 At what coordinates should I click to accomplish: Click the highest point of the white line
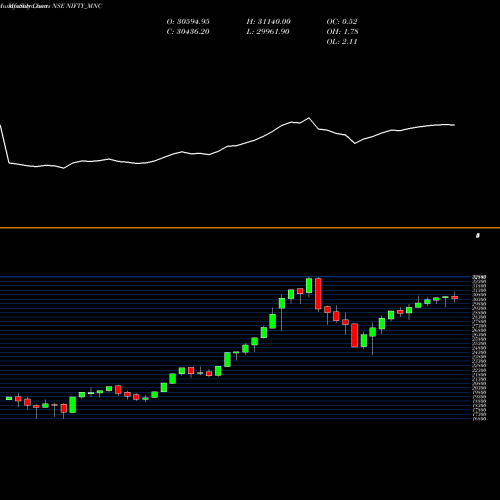(x=309, y=118)
